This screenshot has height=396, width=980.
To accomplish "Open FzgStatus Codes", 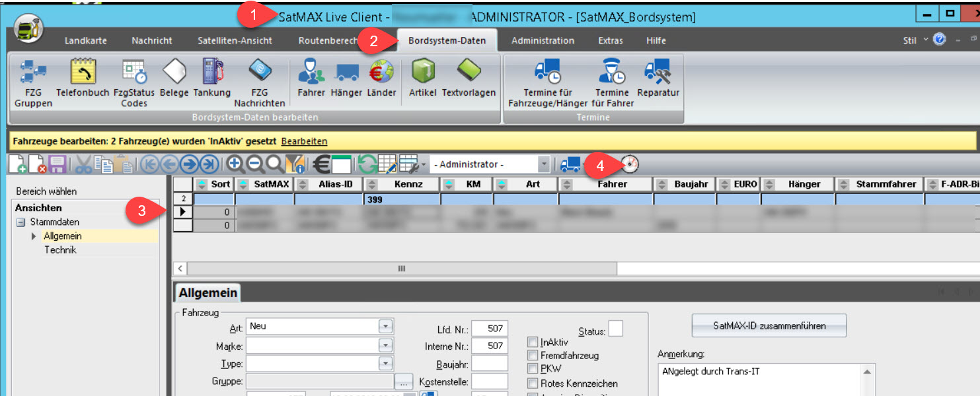I will 134,83.
